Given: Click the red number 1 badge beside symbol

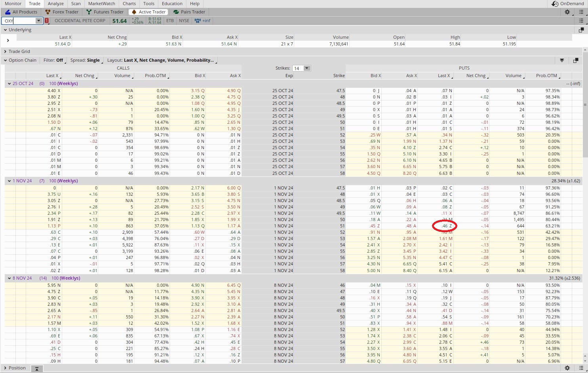Looking at the screenshot, I should tap(47, 21).
